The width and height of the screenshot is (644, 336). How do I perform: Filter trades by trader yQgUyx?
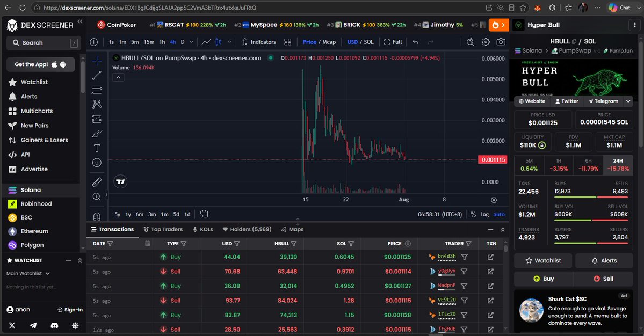[464, 272]
